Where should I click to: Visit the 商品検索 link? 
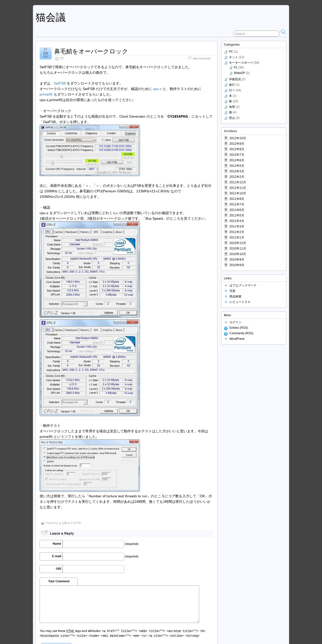tap(235, 296)
